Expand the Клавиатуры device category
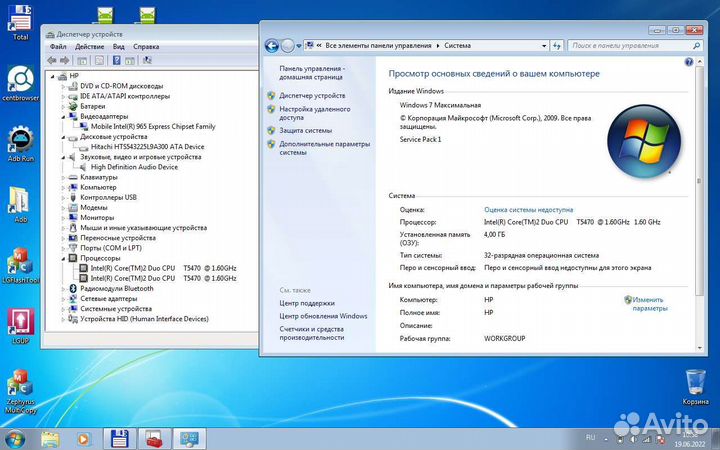The image size is (720, 450). click(64, 177)
